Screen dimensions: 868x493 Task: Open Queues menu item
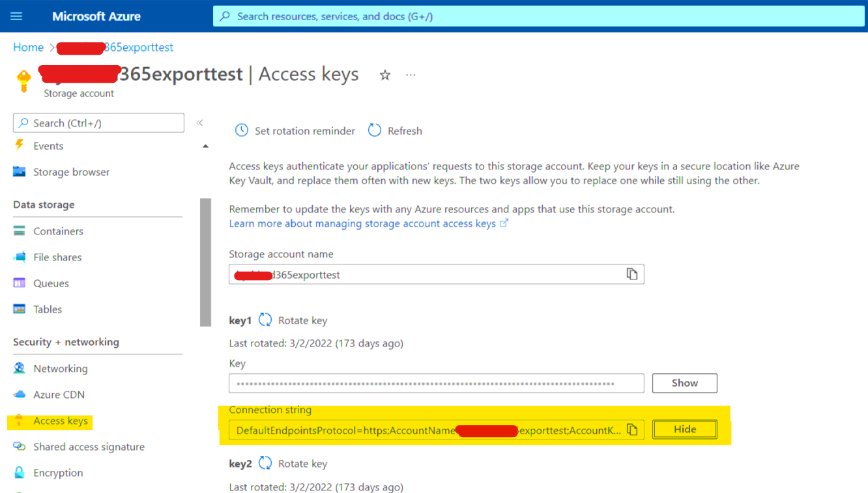click(51, 283)
